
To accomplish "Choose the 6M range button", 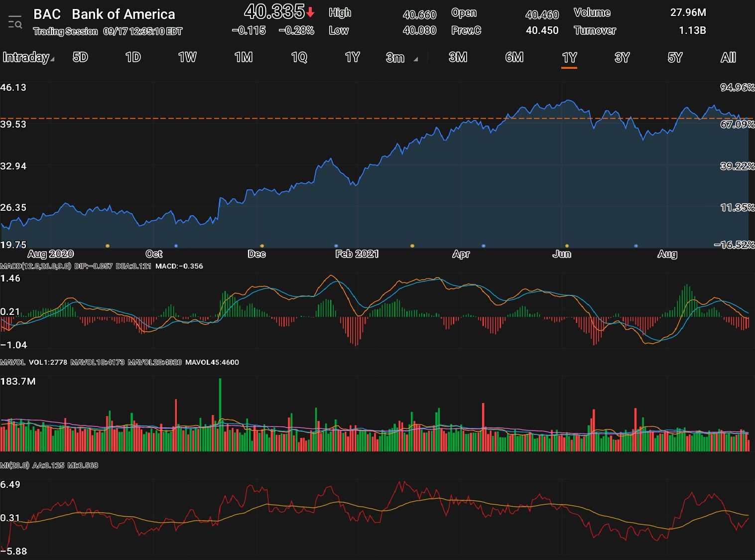I will [x=514, y=57].
